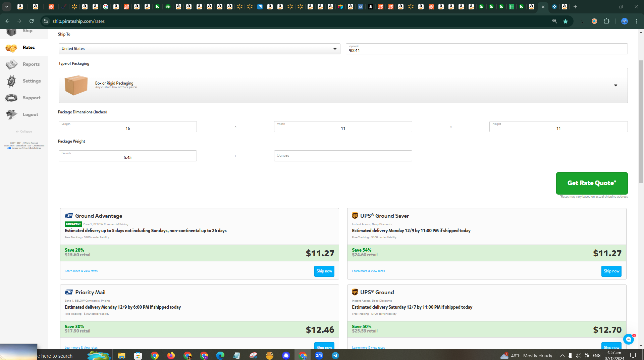The height and width of the screenshot is (360, 644).
Task: Open Learn more link for UPS Ground Saver
Action: (368, 271)
